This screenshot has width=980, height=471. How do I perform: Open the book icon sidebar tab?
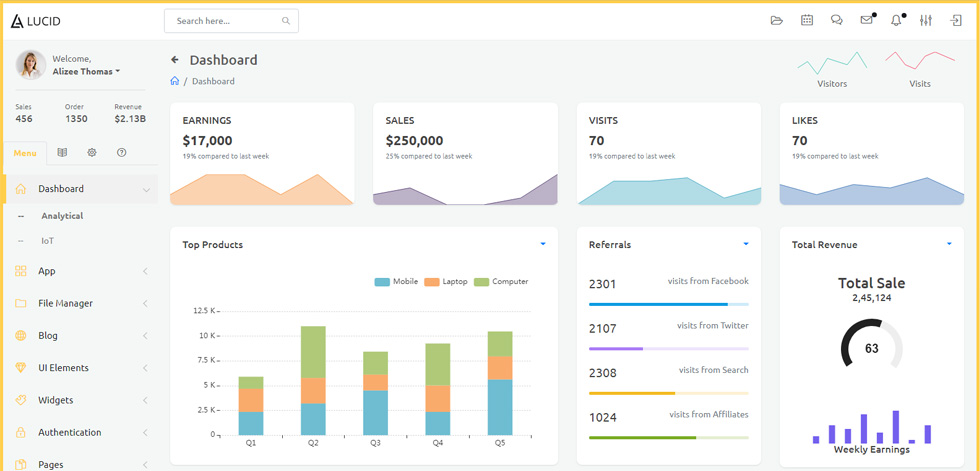[x=62, y=152]
